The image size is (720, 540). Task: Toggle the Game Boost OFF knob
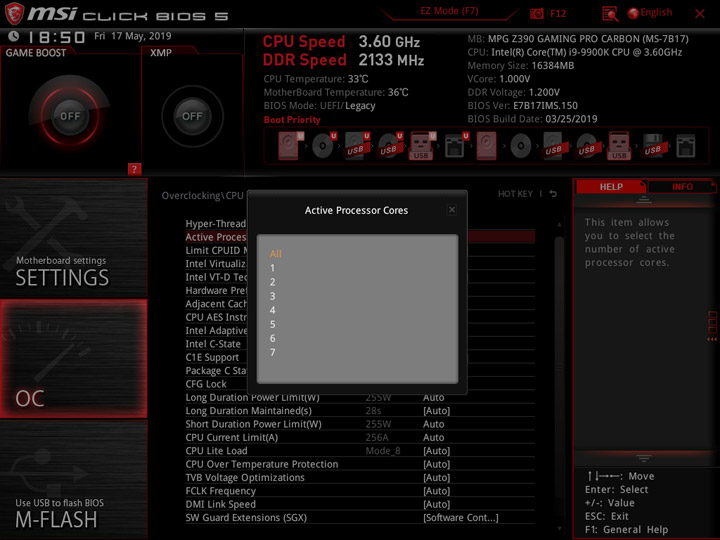click(70, 116)
